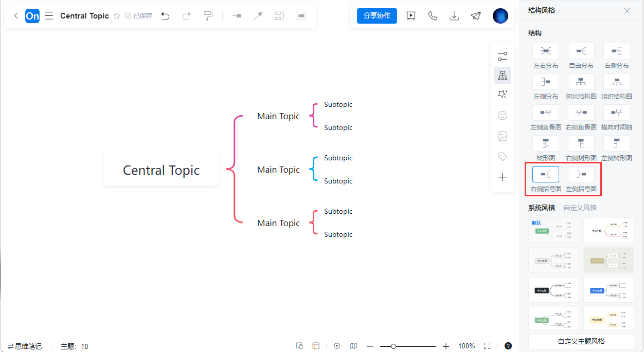Select the format painter tool
644x352 pixels.
(x=208, y=16)
